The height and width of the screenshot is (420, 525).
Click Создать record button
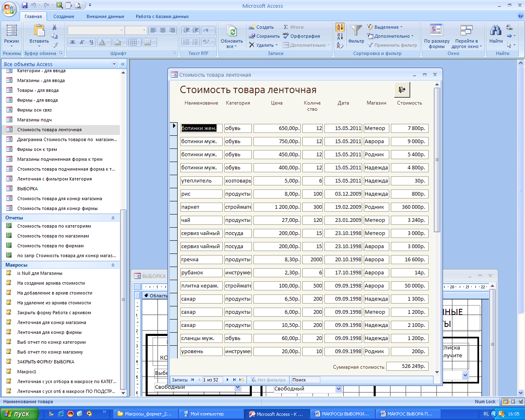pos(261,27)
